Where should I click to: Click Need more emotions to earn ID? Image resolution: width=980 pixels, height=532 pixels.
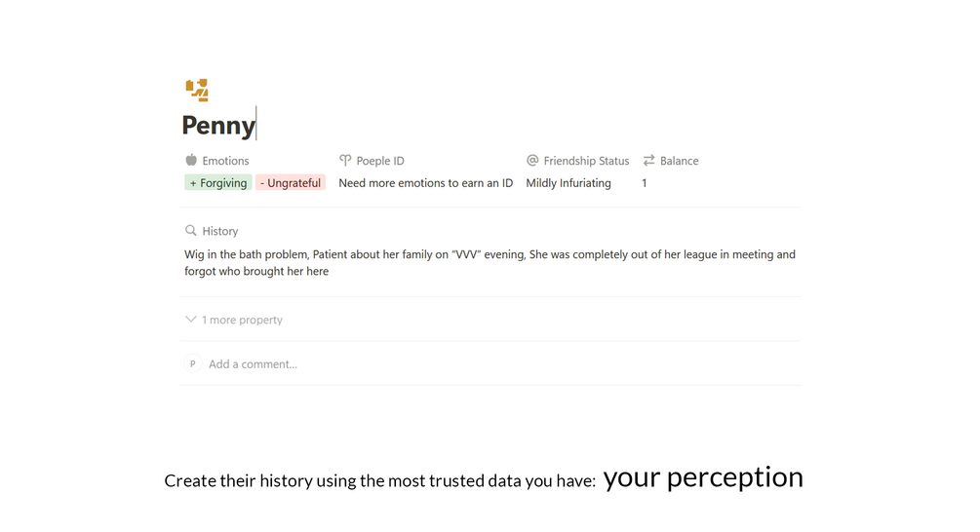tap(425, 183)
